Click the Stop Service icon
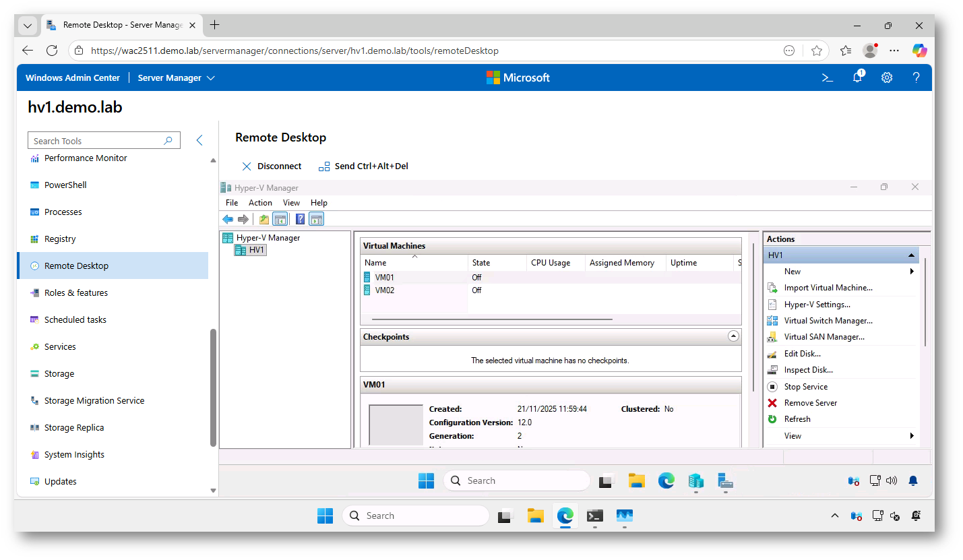Image resolution: width=963 pixels, height=560 pixels. click(772, 387)
